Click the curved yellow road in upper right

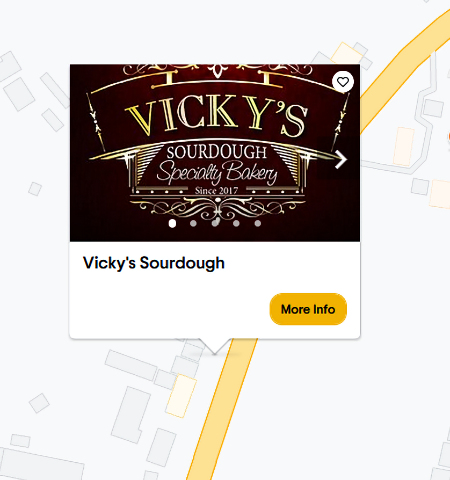click(x=405, y=68)
